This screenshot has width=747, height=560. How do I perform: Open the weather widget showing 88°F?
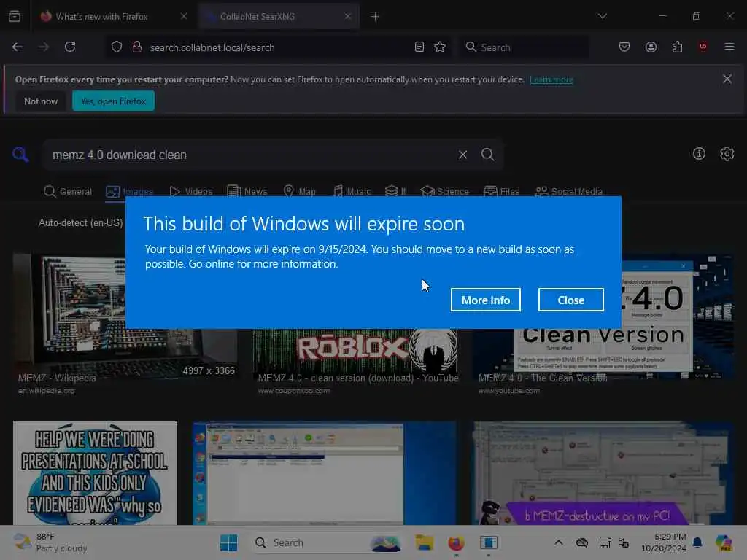coord(50,542)
